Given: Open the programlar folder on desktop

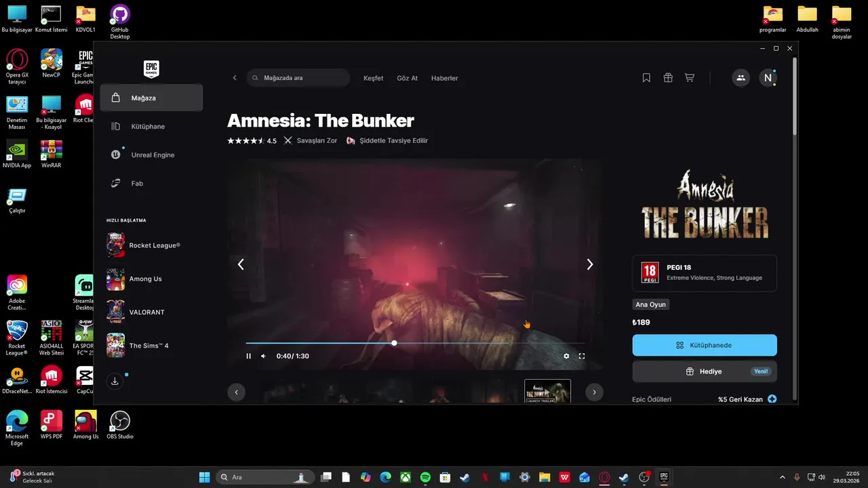Looking at the screenshot, I should [x=773, y=19].
